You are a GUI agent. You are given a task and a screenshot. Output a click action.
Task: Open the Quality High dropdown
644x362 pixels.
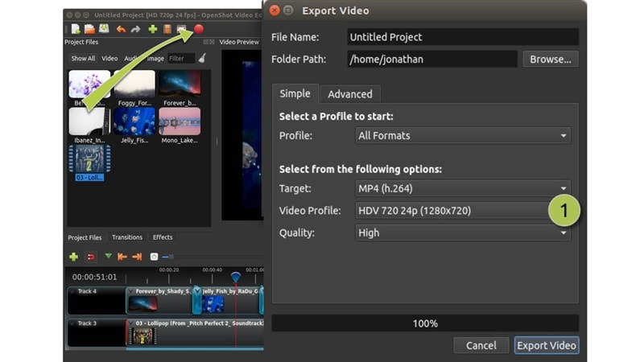tap(462, 232)
